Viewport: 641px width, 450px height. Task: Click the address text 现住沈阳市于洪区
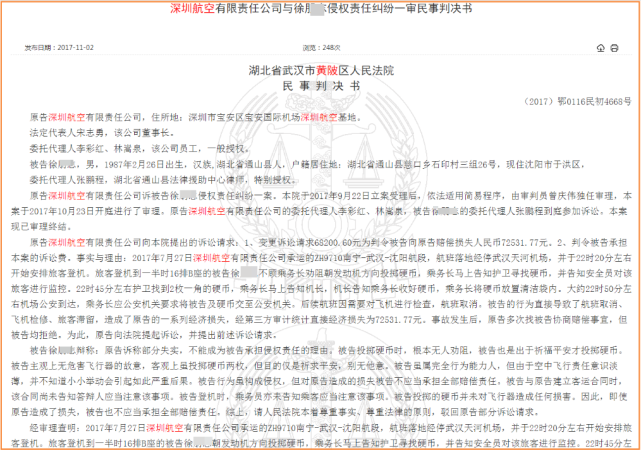[543, 164]
